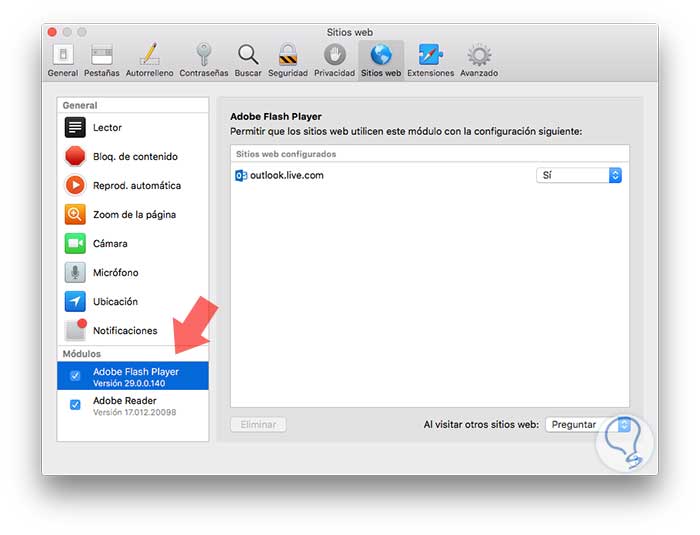The width and height of the screenshot is (700, 535).
Task: Open Privacidad hand icon
Action: (334, 54)
